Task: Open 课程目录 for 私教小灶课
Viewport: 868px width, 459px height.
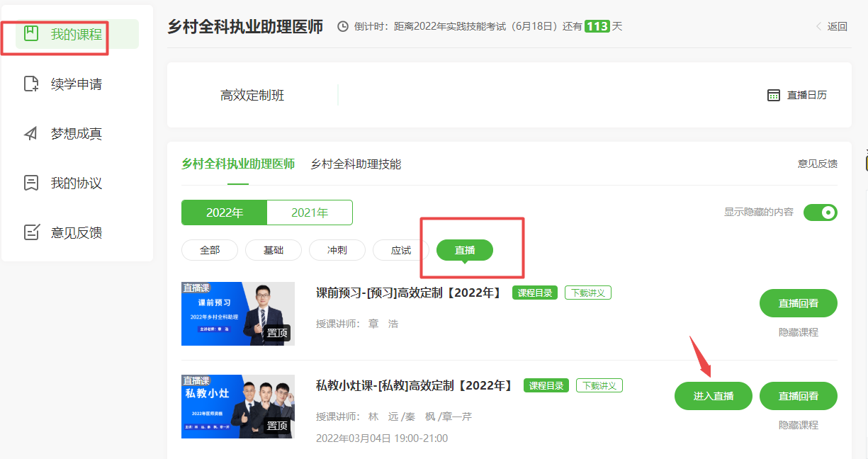Action: [546, 386]
